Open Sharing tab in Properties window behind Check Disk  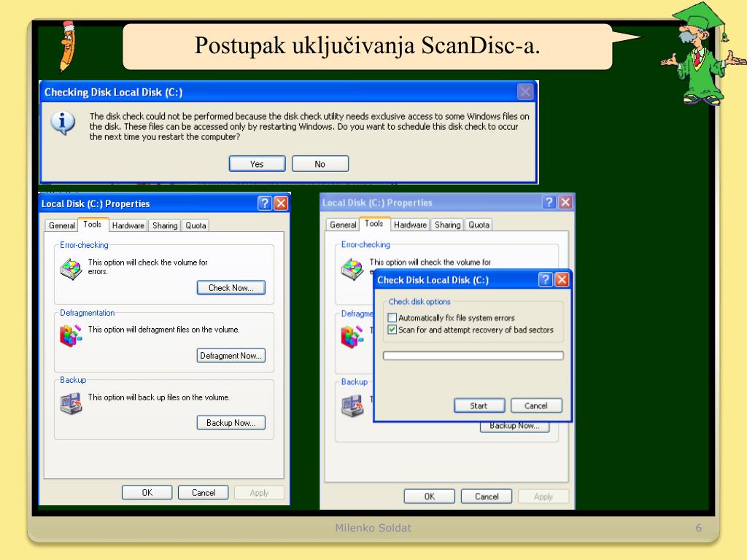pyautogui.click(x=447, y=225)
